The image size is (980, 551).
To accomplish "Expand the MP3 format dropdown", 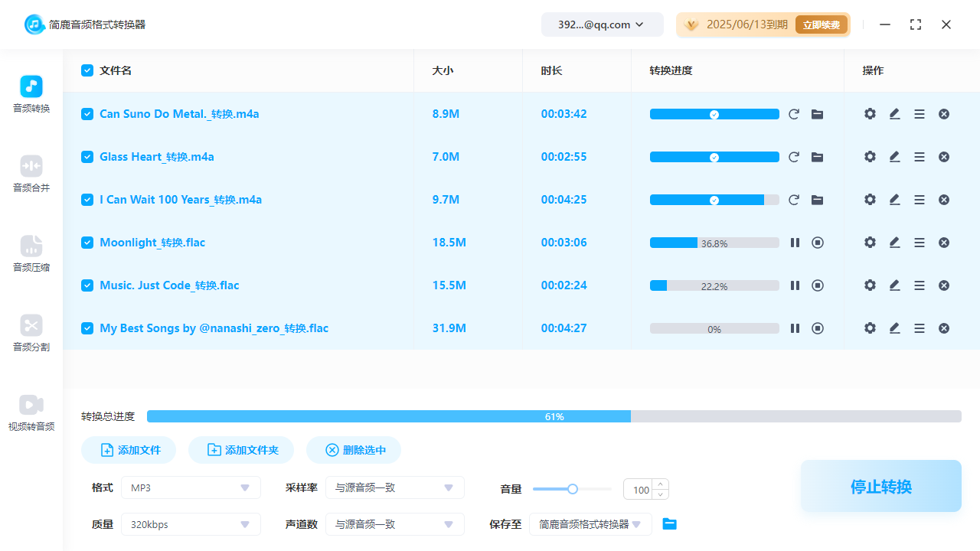I will 191,487.
